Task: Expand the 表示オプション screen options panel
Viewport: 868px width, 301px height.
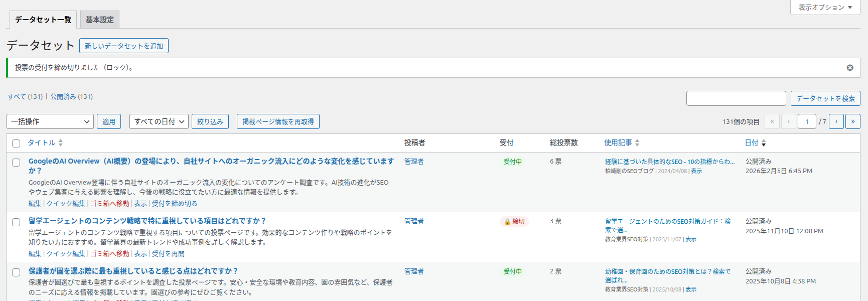Action: pos(825,8)
